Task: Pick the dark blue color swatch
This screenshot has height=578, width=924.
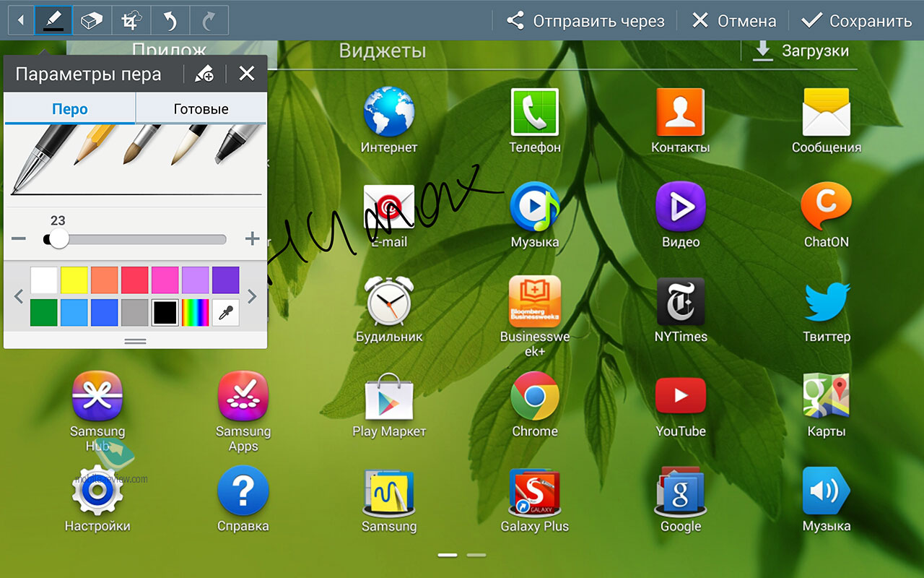Action: tap(105, 313)
